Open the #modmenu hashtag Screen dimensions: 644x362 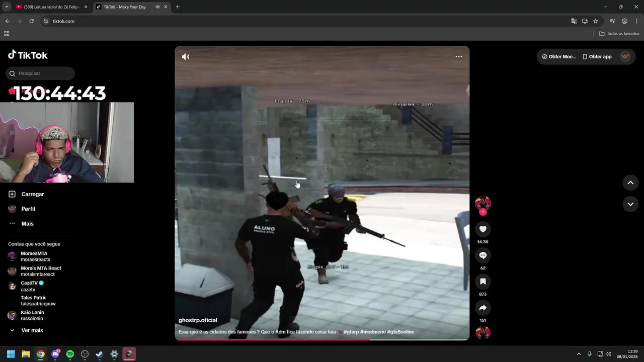coord(373,332)
